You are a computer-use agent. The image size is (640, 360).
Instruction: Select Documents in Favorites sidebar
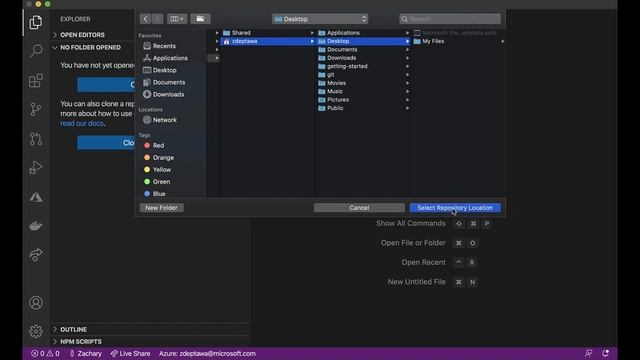pos(164,82)
